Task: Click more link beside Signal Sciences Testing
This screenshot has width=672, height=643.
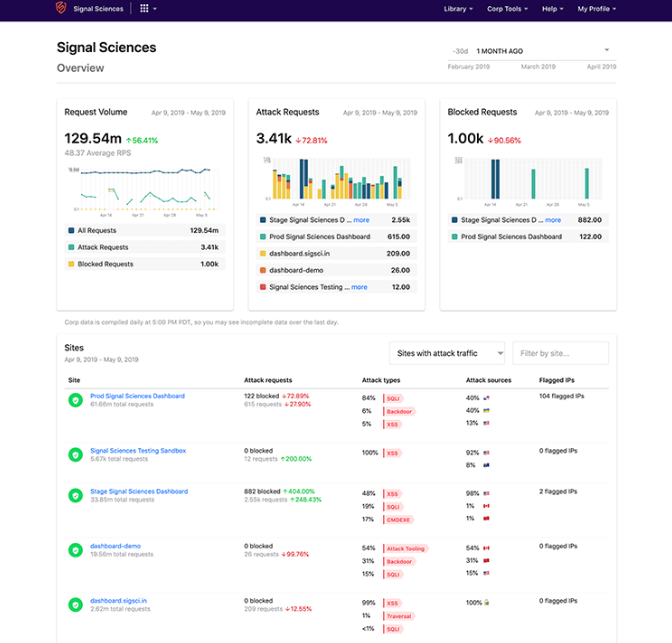Action: tap(359, 287)
